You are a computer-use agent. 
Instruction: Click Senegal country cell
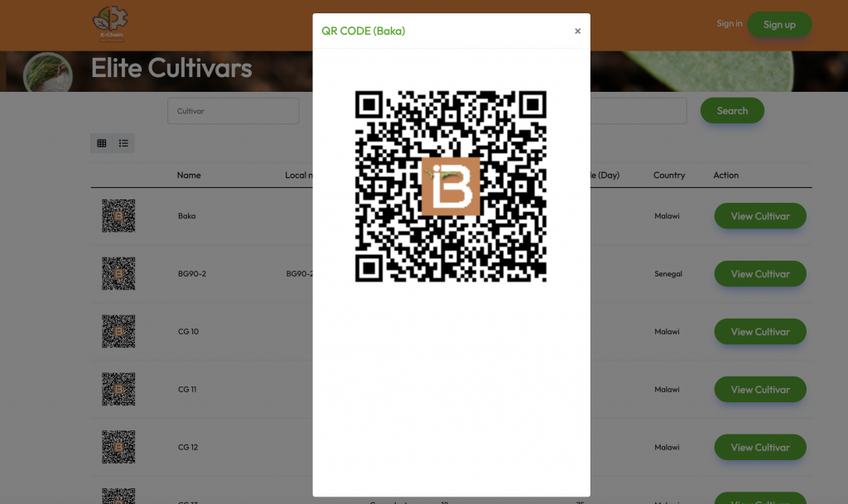click(668, 274)
